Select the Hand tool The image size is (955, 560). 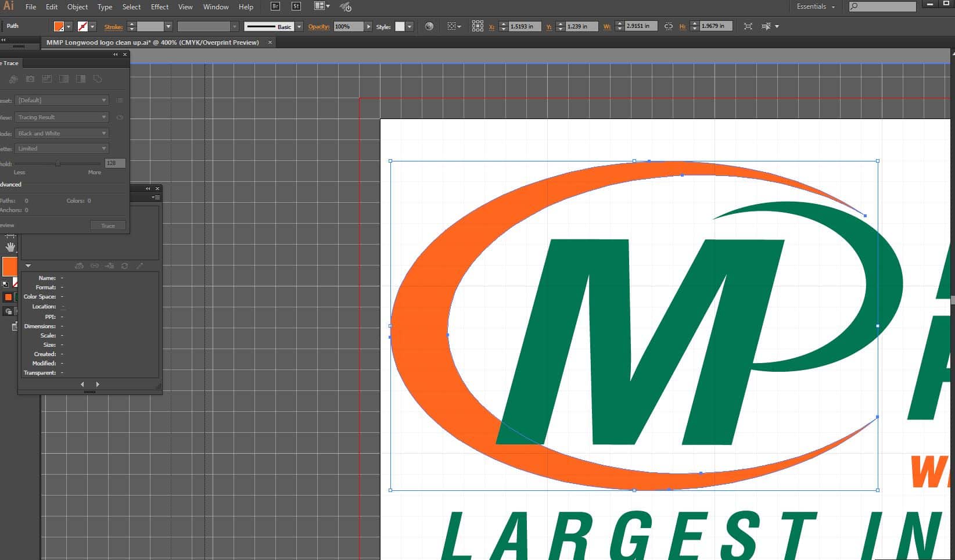click(10, 247)
